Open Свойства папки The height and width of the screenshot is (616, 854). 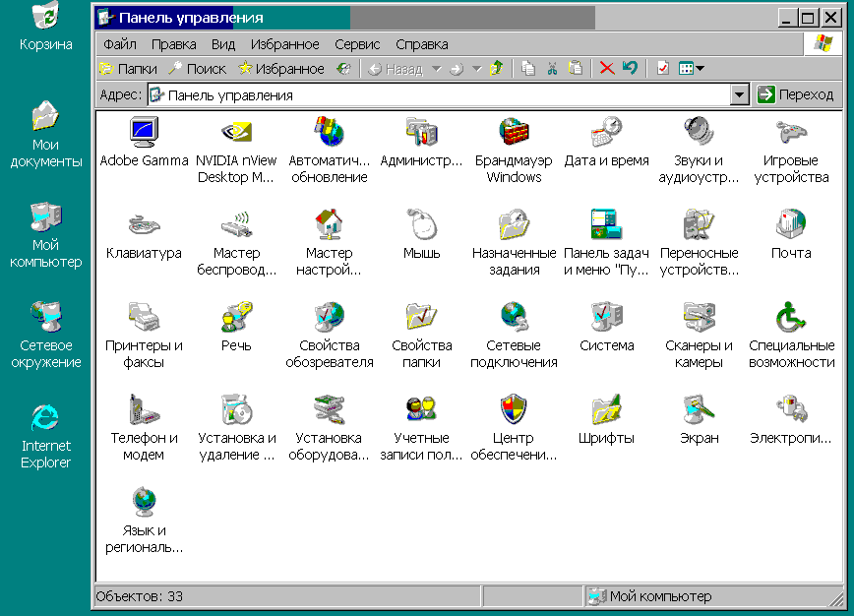(x=421, y=337)
